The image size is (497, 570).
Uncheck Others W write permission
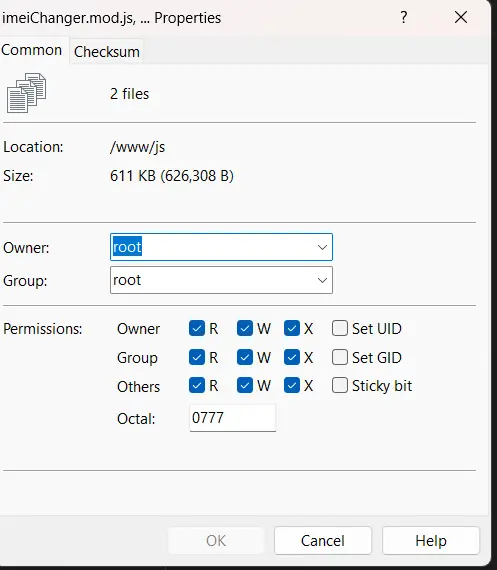245,385
